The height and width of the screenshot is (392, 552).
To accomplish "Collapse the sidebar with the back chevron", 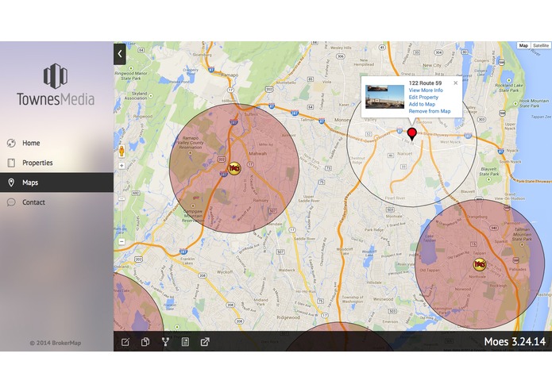I will (120, 54).
